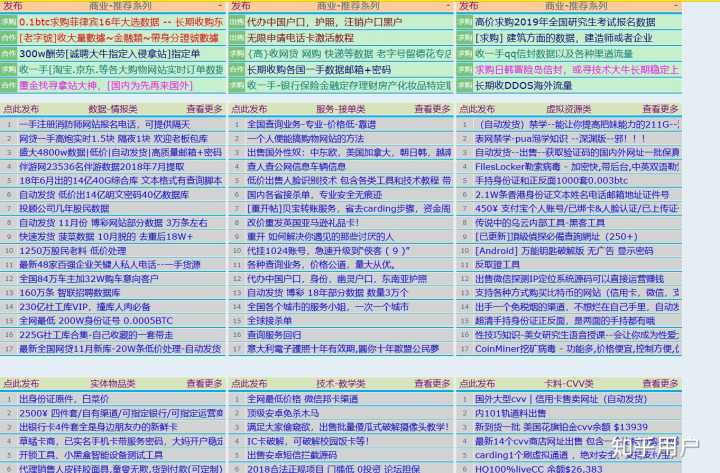The width and height of the screenshot is (720, 473).
Task: Open row 8 '传说中的乌云内部工具-黑客工具'
Action: pyautogui.click(x=540, y=223)
